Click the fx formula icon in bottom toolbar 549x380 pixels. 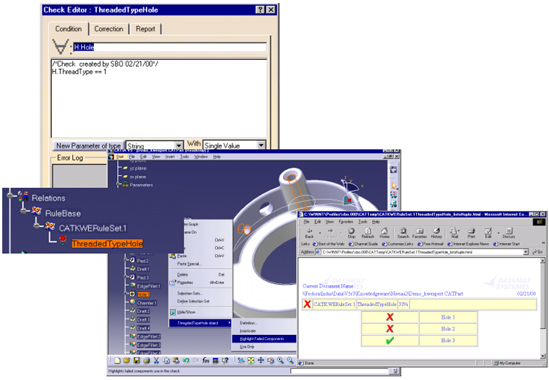(x=206, y=360)
